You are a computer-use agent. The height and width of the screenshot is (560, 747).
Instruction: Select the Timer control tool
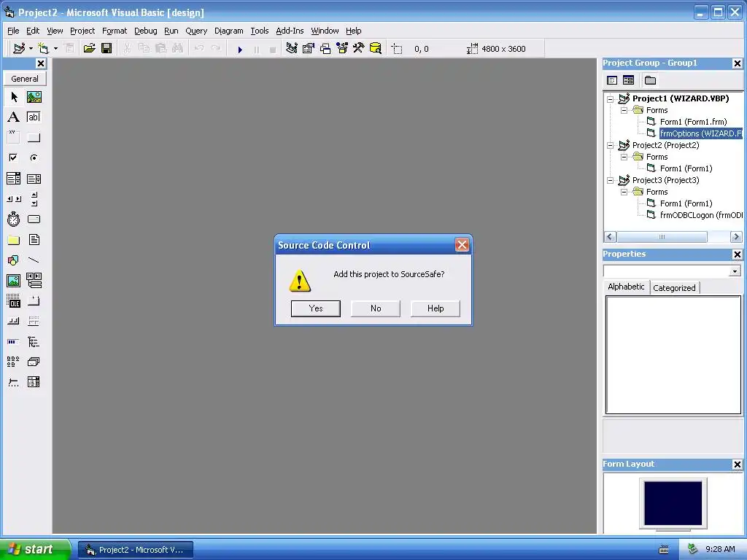(x=14, y=219)
